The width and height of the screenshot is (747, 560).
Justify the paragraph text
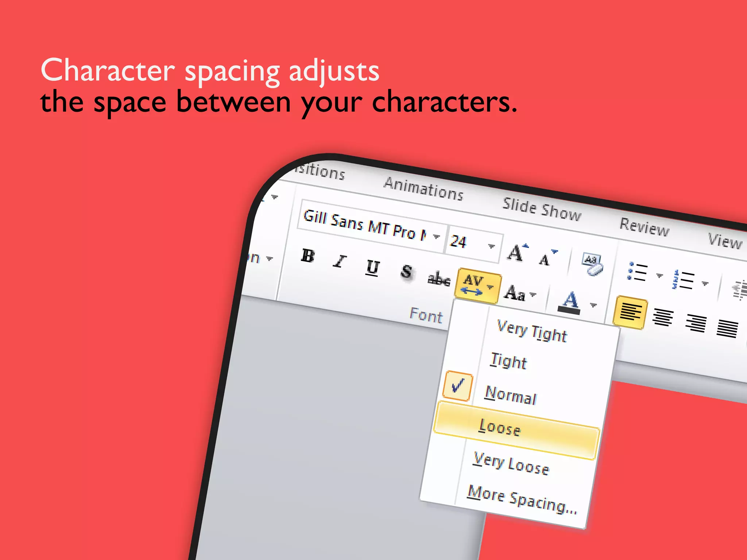point(727,328)
